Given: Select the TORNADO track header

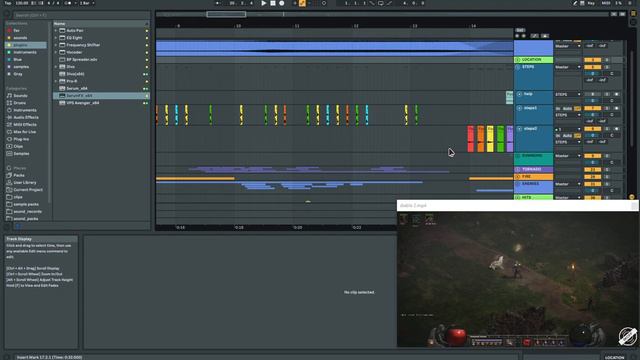Looking at the screenshot, I should pyautogui.click(x=533, y=169).
